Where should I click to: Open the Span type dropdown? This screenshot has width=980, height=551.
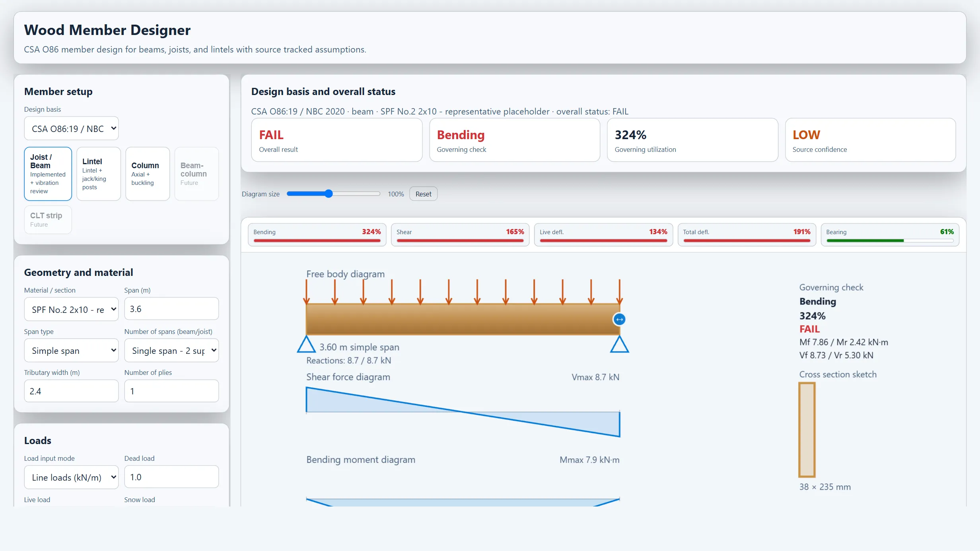click(72, 350)
